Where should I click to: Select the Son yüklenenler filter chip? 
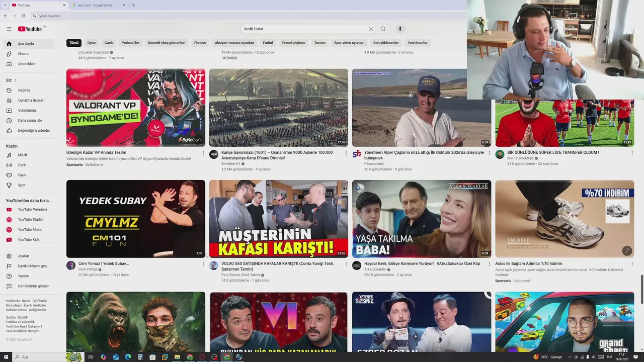[386, 43]
